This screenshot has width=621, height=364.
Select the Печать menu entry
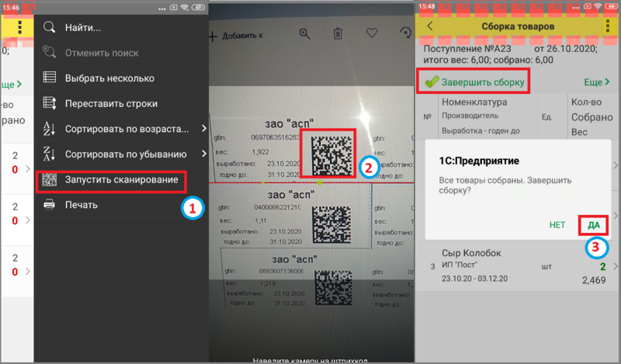coord(121,205)
